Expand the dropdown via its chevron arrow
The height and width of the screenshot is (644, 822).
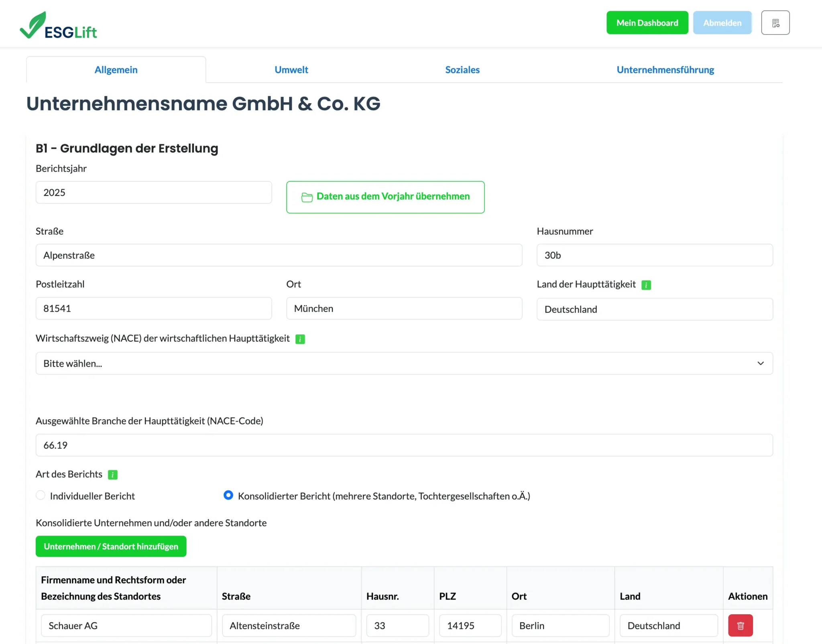(761, 363)
